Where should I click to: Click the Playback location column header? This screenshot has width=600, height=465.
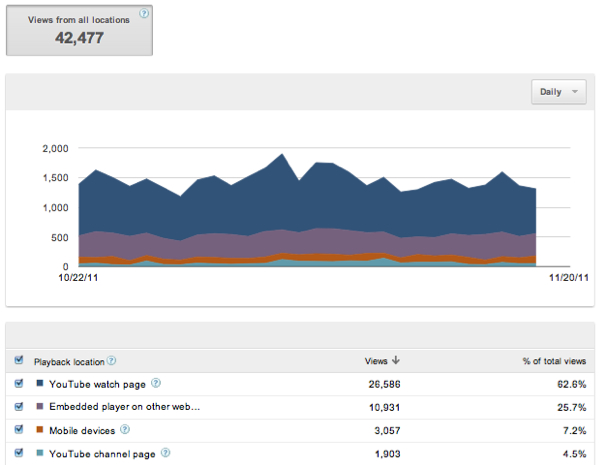point(69,361)
